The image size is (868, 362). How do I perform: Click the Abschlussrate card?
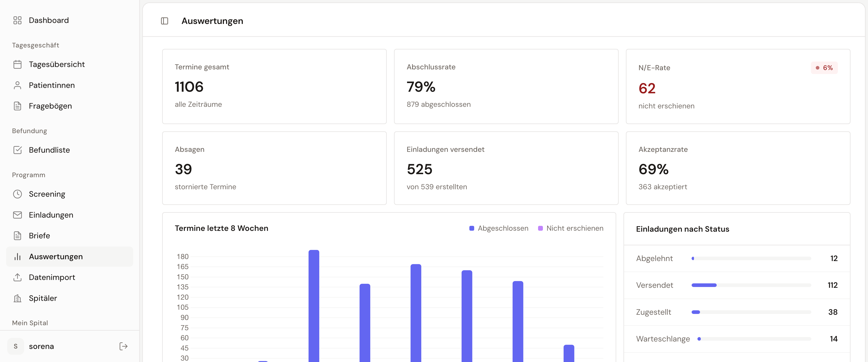coord(506,86)
